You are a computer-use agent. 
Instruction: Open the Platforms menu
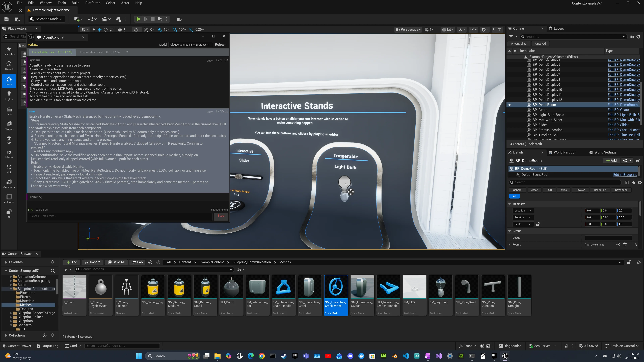93,3
